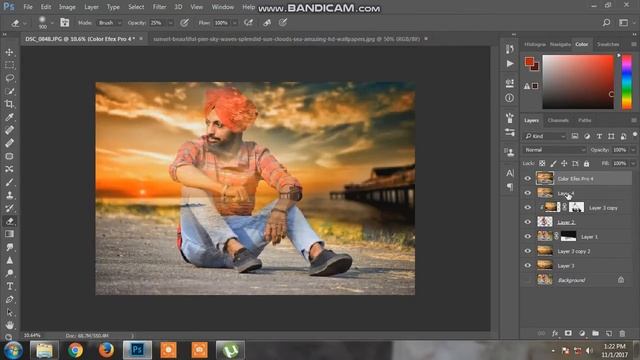Click the foreground color swatch
The image size is (640, 360).
[529, 62]
